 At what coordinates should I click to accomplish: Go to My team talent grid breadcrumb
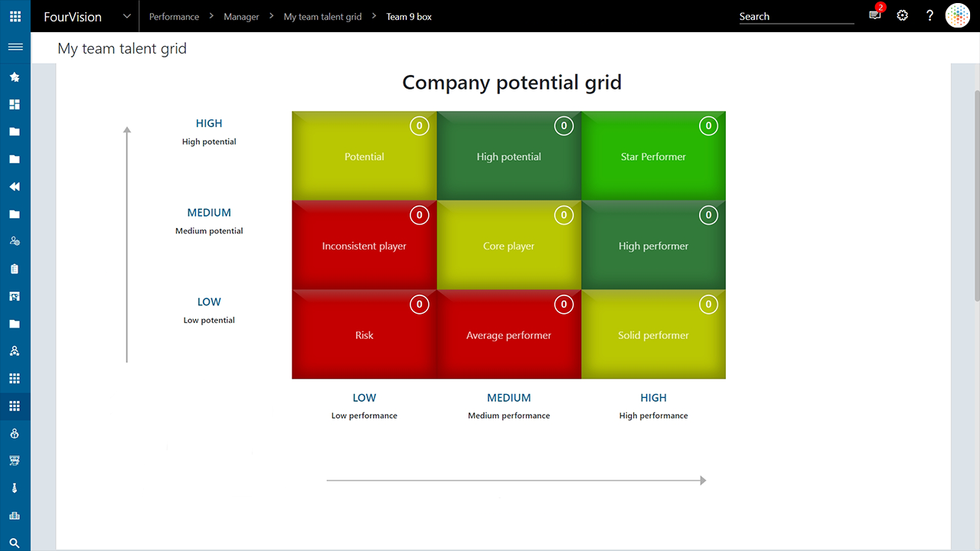[322, 16]
